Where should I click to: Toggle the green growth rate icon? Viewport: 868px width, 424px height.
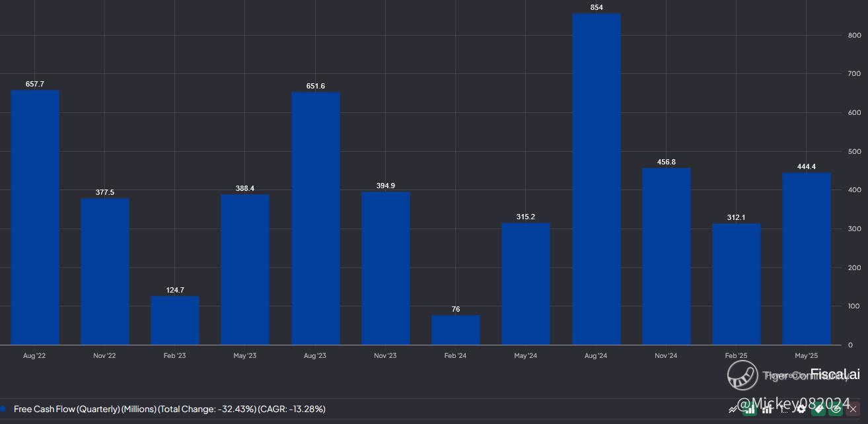click(836, 409)
